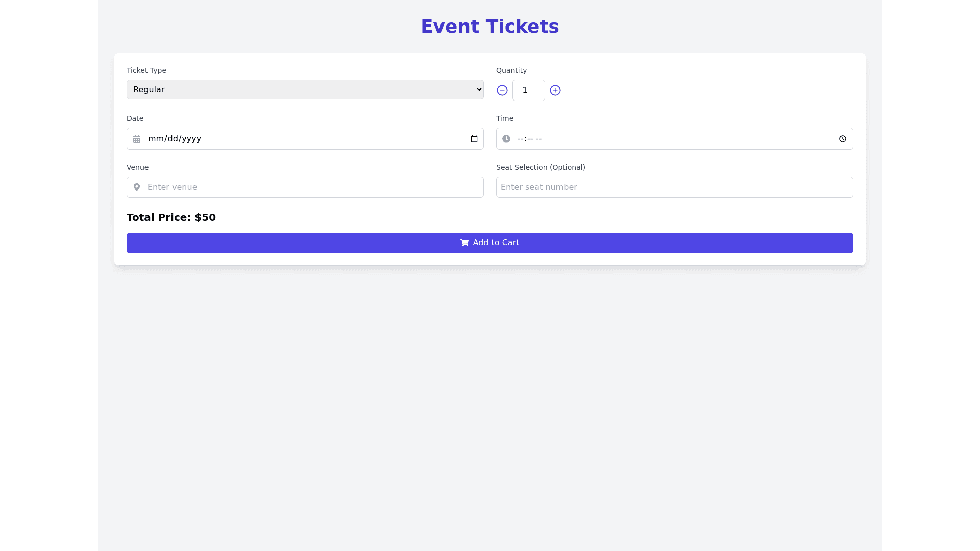Screen dimensions: 980x551
Task: Click the Total Price text
Action: click(x=171, y=217)
